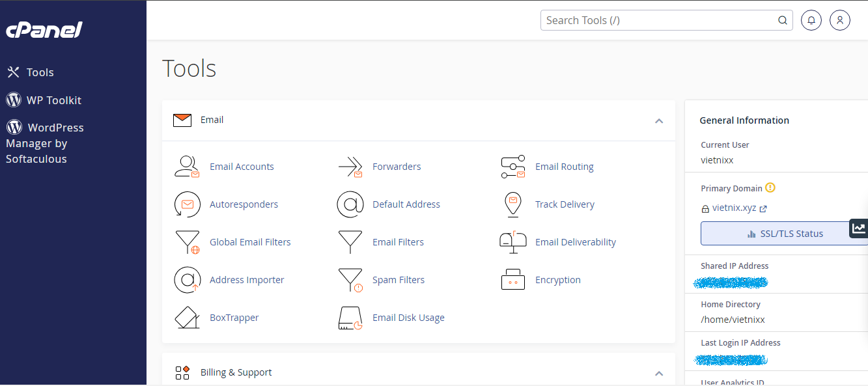Collapse the Billing & Support section
The width and height of the screenshot is (868, 386).
click(659, 373)
